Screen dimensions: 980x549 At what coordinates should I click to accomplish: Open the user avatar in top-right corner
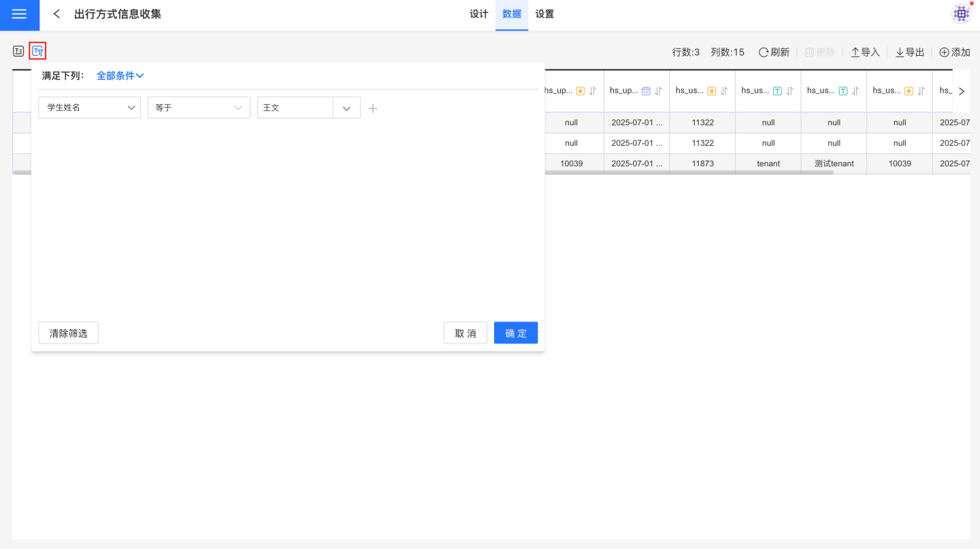[961, 14]
